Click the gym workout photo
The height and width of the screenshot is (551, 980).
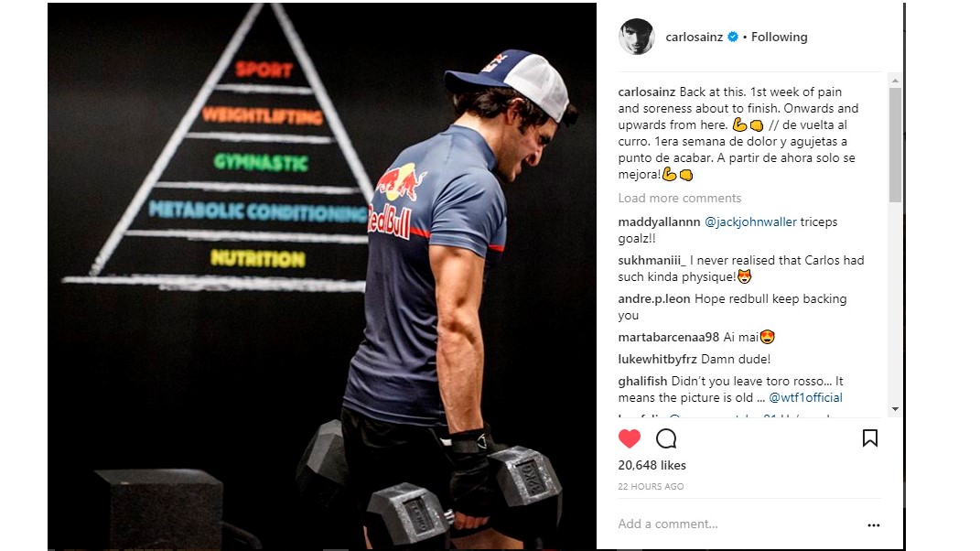coord(322,276)
